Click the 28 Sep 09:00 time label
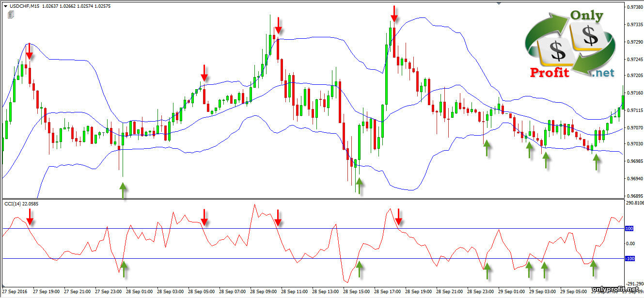The image size is (644, 298). (263, 292)
